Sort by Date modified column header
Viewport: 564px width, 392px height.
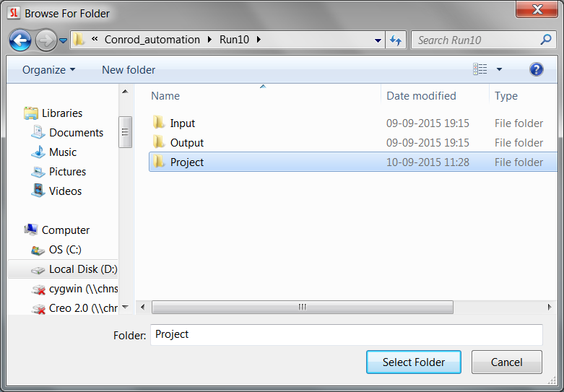click(421, 96)
